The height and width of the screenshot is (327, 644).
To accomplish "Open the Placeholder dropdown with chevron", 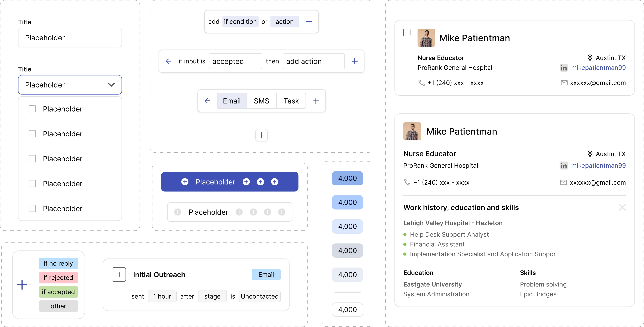I will 111,85.
